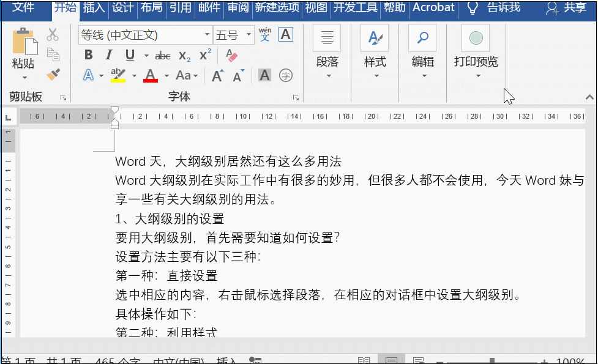Toggle character shading (gray A)
Viewport: 598px width, 364px height.
coord(264,75)
